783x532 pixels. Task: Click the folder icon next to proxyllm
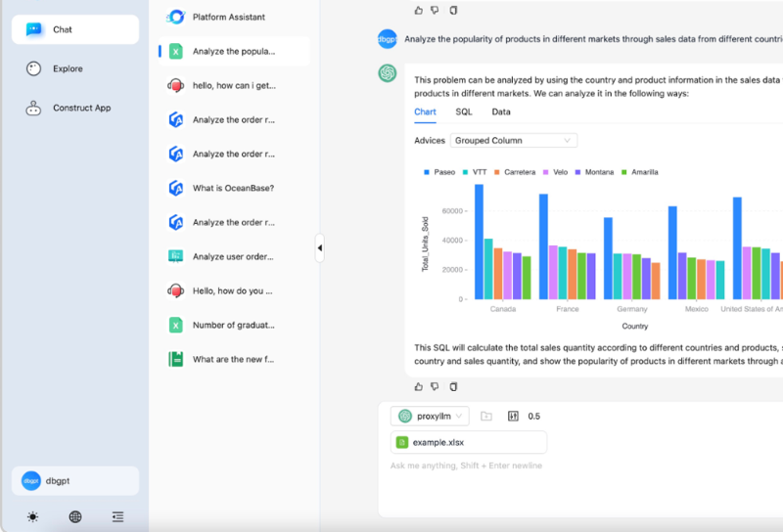(x=486, y=416)
